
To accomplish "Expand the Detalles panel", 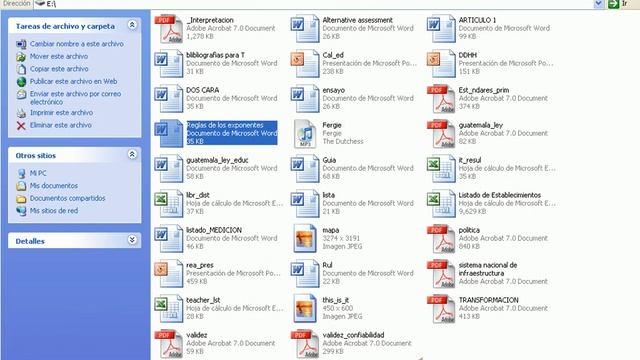I will pos(132,240).
